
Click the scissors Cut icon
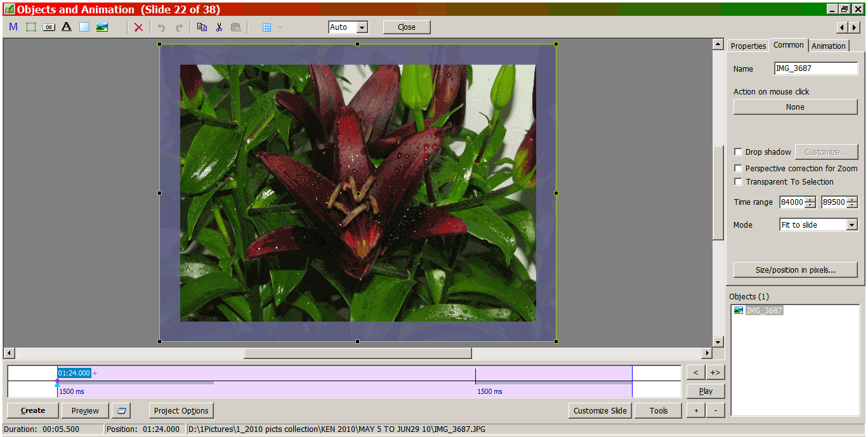tap(219, 27)
